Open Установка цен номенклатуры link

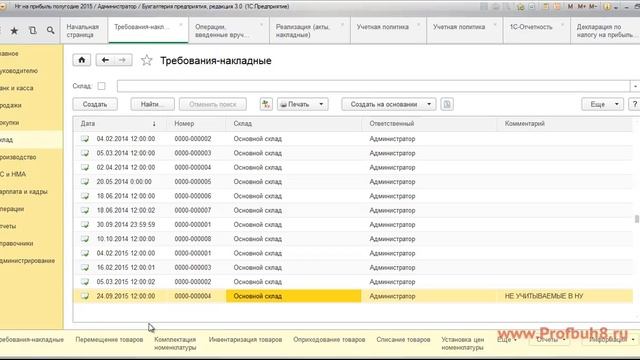[462, 344]
